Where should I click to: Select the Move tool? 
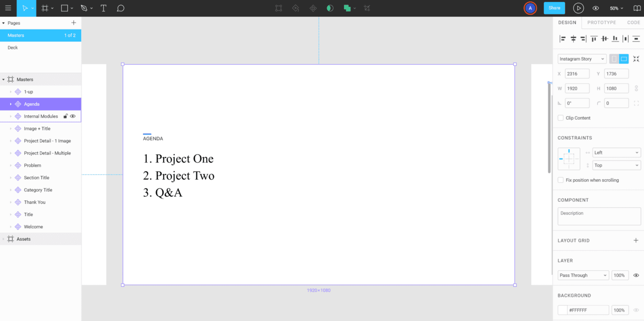[26, 8]
